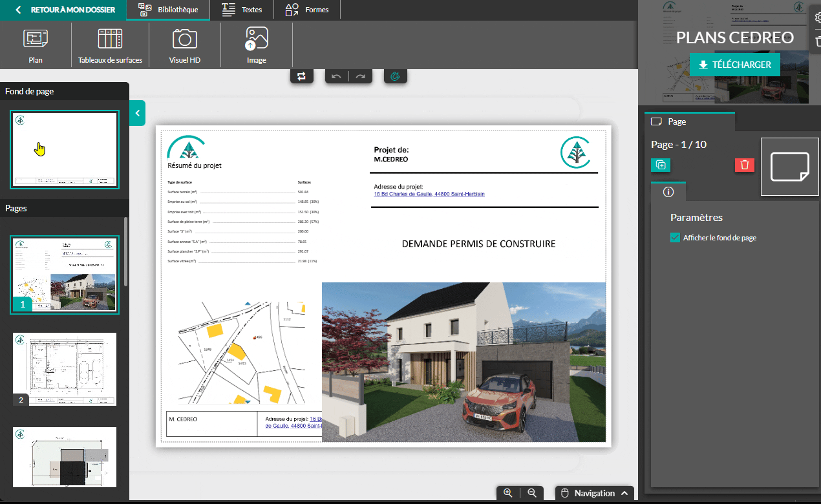821x504 pixels.
Task: Add a Tableaux de surfaces element
Action: click(110, 45)
